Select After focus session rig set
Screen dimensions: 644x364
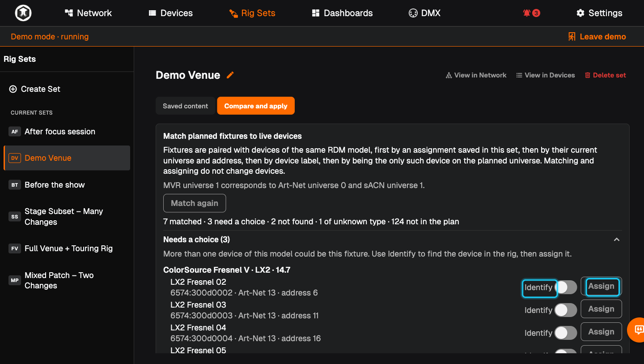pos(67,132)
